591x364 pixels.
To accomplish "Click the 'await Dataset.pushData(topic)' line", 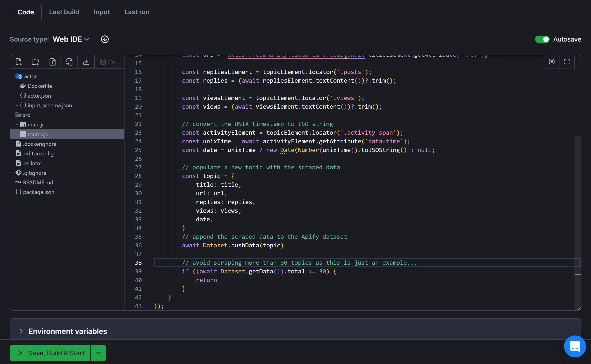I will (233, 245).
